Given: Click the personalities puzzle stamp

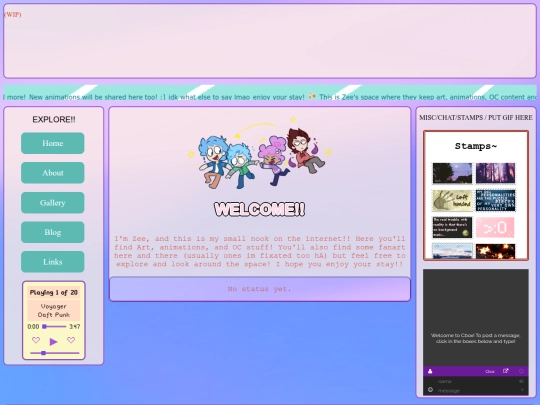Looking at the screenshot, I should (496, 201).
